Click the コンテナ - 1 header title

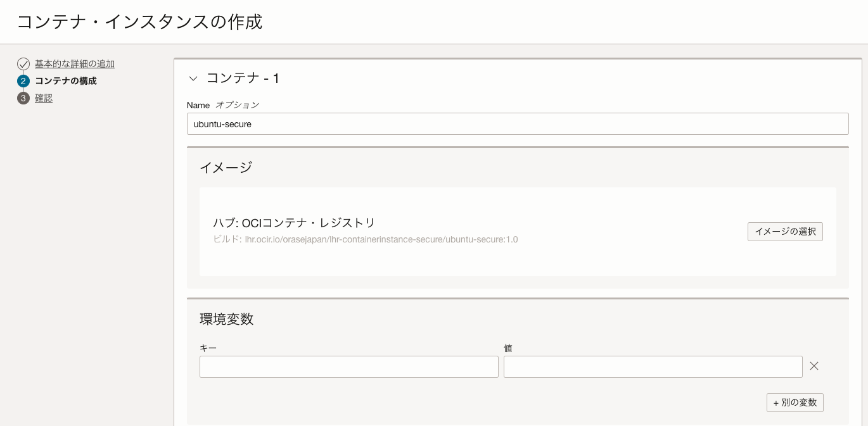[243, 78]
